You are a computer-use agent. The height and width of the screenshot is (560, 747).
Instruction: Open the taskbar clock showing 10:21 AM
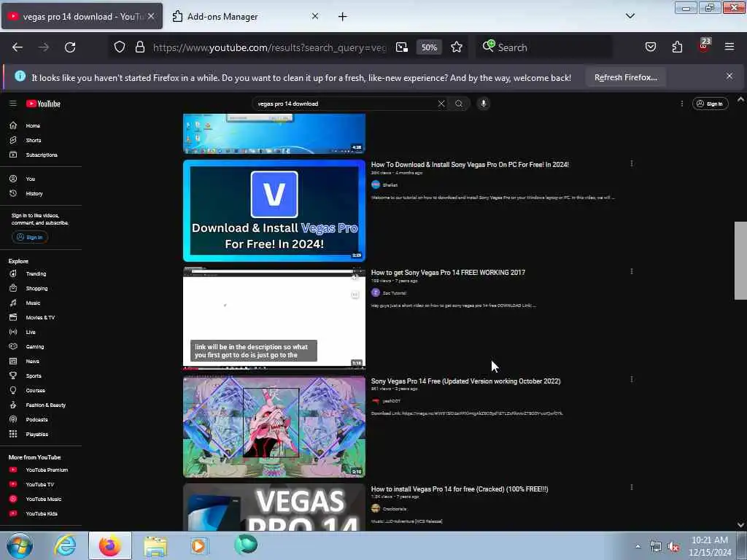click(709, 546)
